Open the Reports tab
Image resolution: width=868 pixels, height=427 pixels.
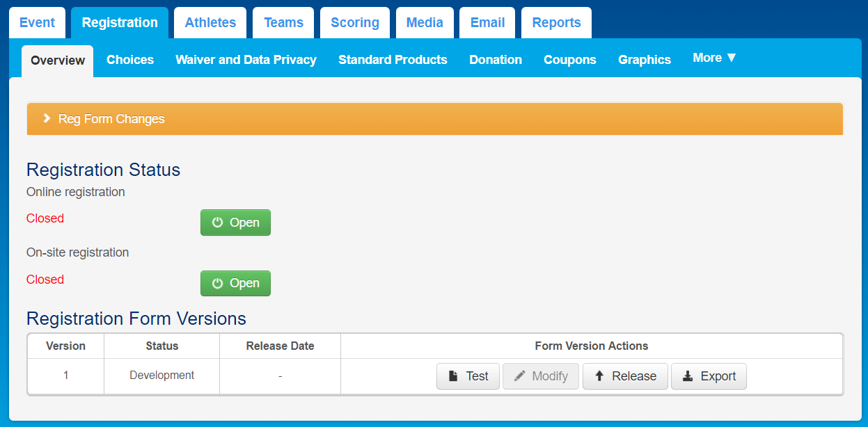point(556,22)
